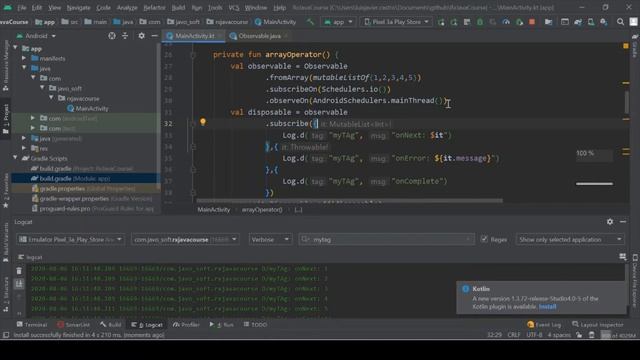
Task: Click Scroll from Source target icon
Action: coord(112,36)
